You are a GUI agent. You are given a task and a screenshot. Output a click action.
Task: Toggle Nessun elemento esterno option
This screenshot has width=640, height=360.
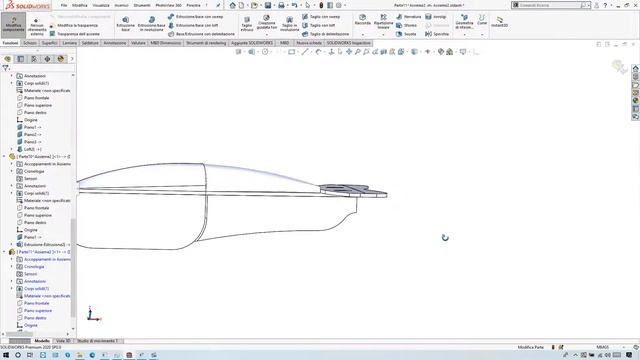[x=37, y=27]
